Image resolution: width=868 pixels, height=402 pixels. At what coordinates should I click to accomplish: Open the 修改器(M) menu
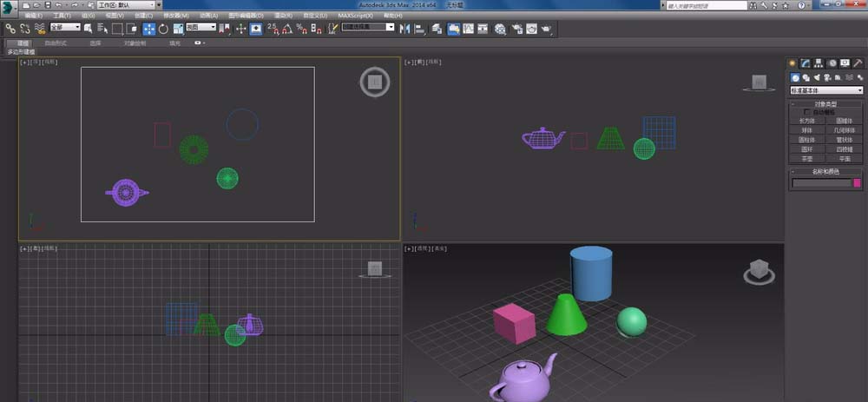(176, 16)
